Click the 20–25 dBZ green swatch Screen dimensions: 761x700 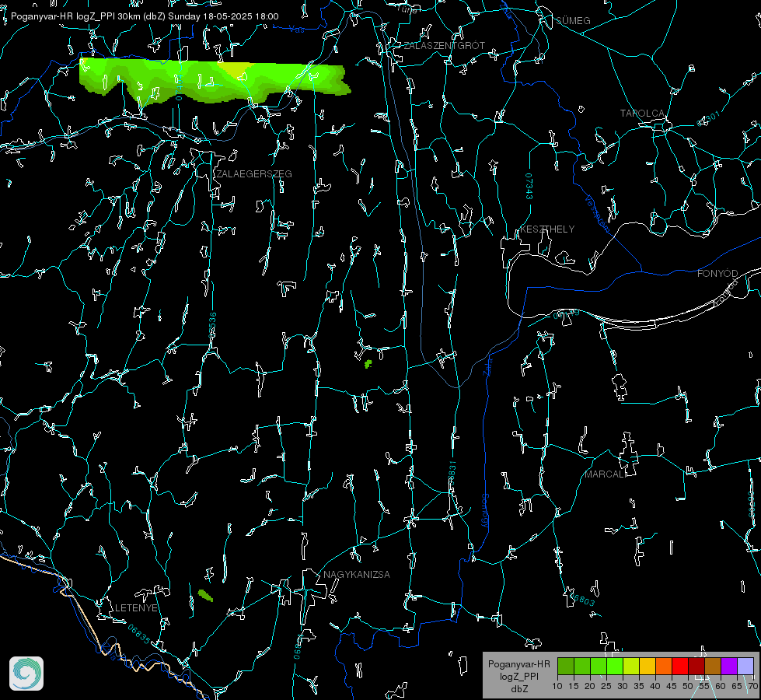pyautogui.click(x=599, y=666)
